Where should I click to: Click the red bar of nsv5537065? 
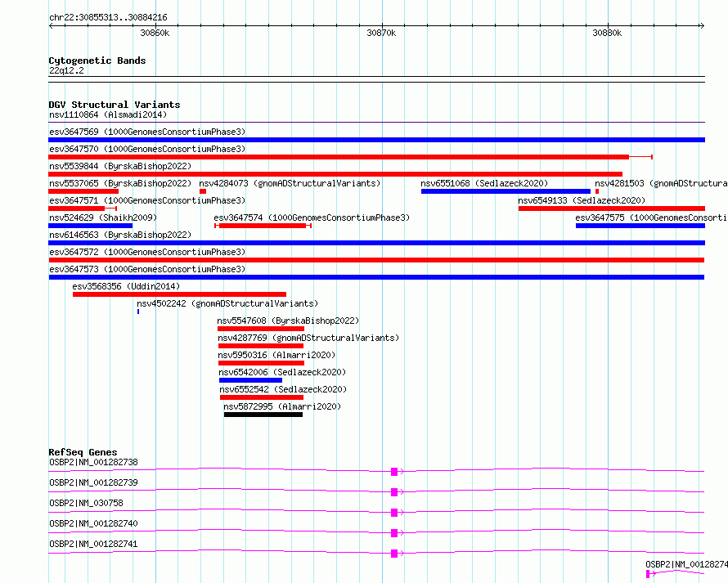pyautogui.click(x=83, y=191)
